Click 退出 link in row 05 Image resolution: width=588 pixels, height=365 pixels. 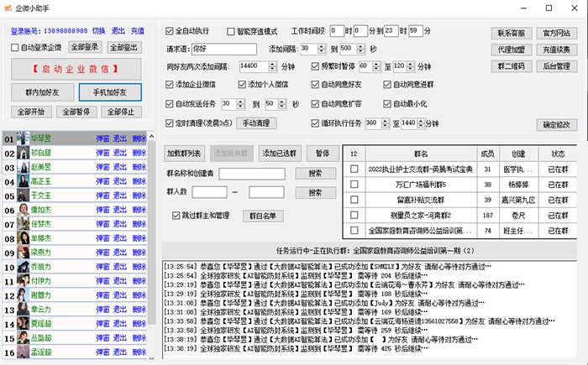(120, 196)
